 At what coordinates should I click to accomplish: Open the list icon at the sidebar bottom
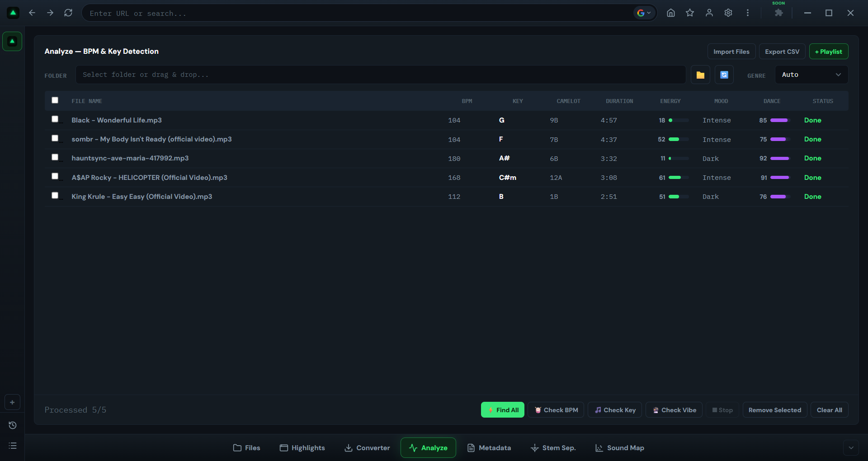[x=13, y=446]
